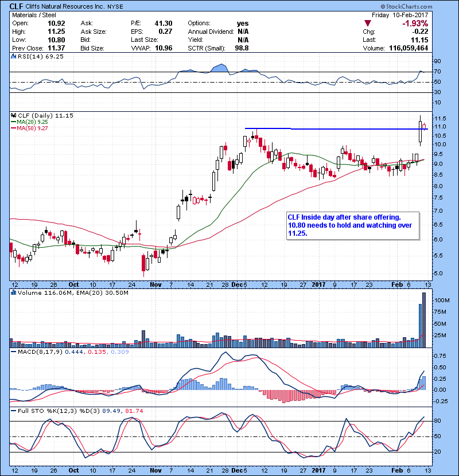Click the 5.0 price axis label
The height and width of the screenshot is (476, 459).
[439, 274]
